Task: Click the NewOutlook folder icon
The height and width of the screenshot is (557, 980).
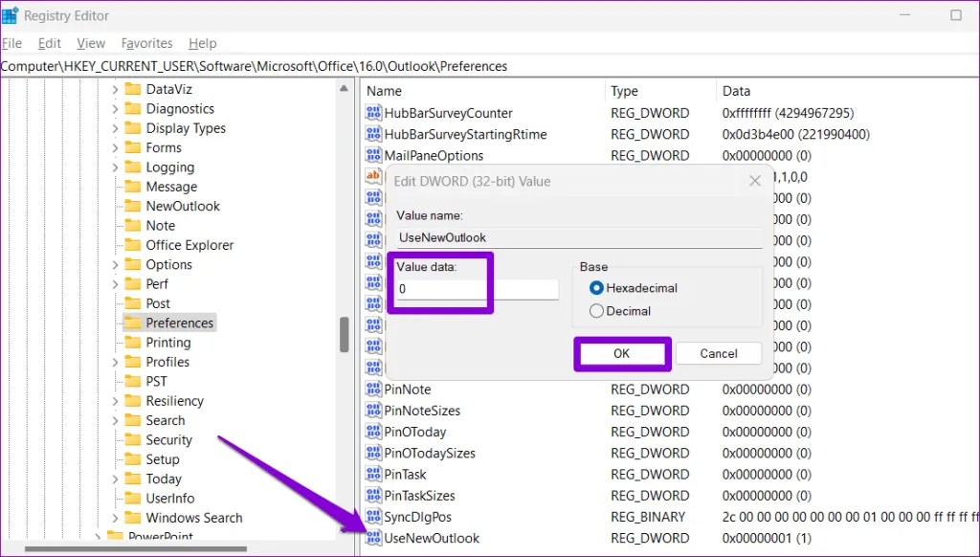Action: [132, 206]
